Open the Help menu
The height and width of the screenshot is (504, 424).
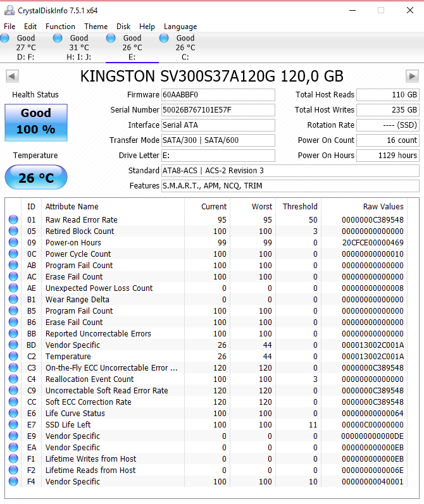click(147, 27)
